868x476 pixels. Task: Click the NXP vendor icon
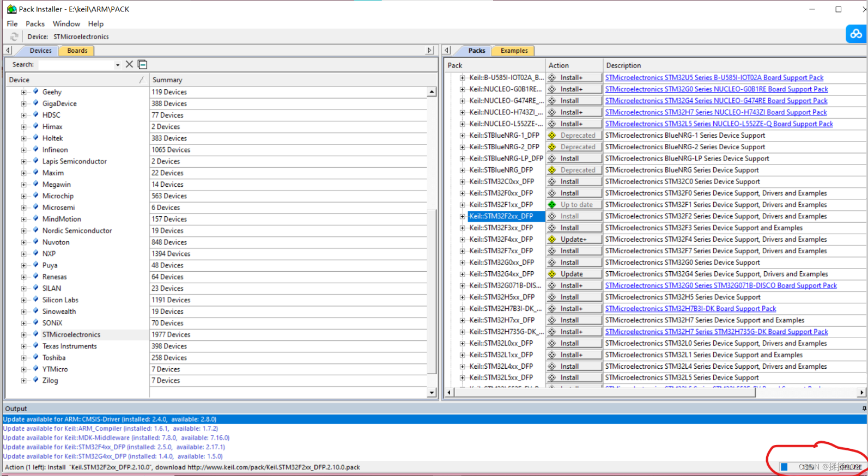36,253
